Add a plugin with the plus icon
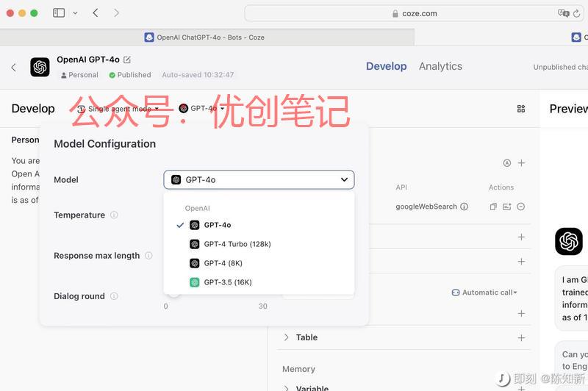The height and width of the screenshot is (391, 588). tap(521, 163)
